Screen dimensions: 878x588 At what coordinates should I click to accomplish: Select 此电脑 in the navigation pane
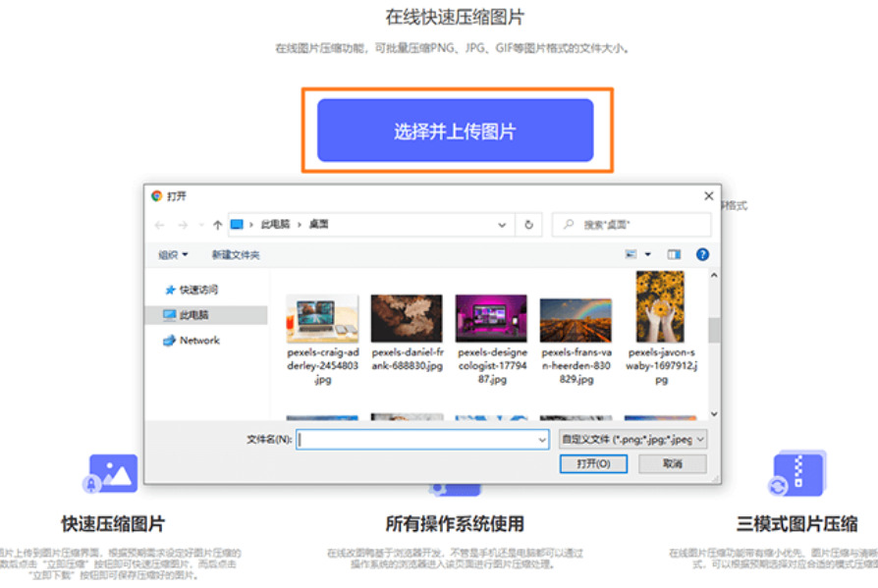(x=206, y=315)
